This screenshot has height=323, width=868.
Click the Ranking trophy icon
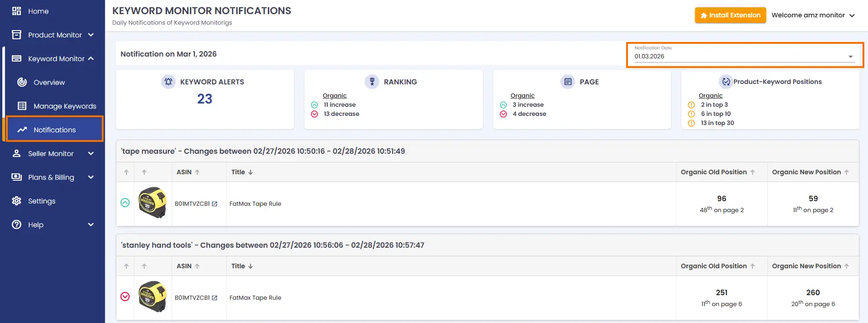(372, 82)
